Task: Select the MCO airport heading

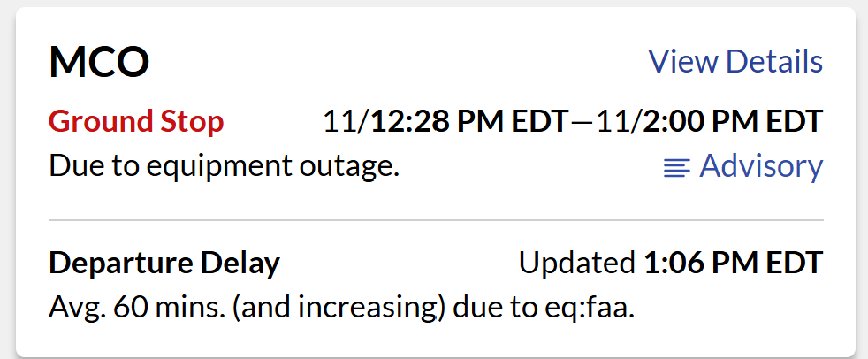Action: [x=99, y=63]
